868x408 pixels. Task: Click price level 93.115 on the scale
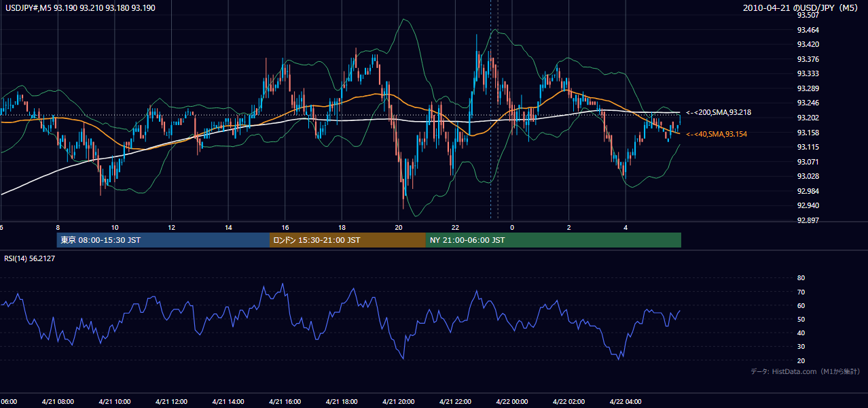(x=808, y=147)
